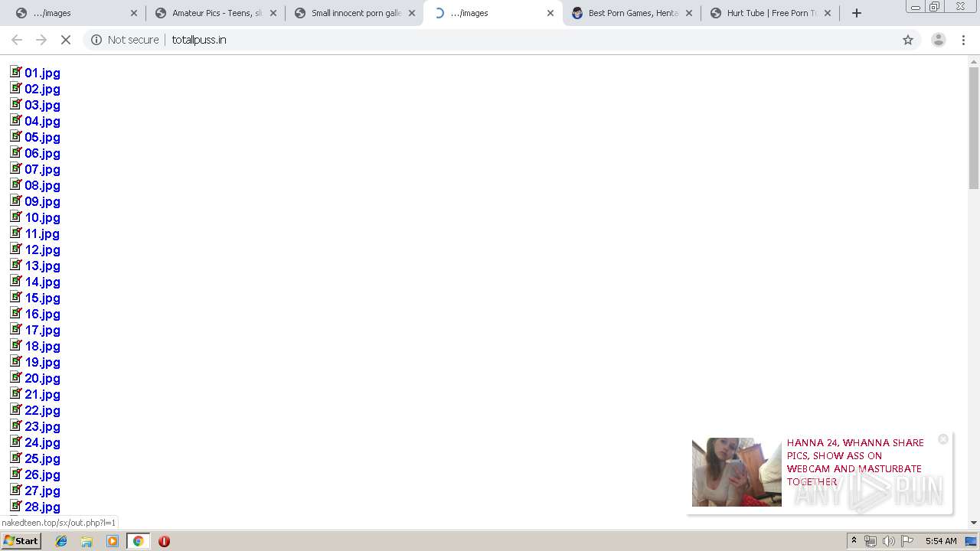Open the 01.jpg file link

click(42, 73)
